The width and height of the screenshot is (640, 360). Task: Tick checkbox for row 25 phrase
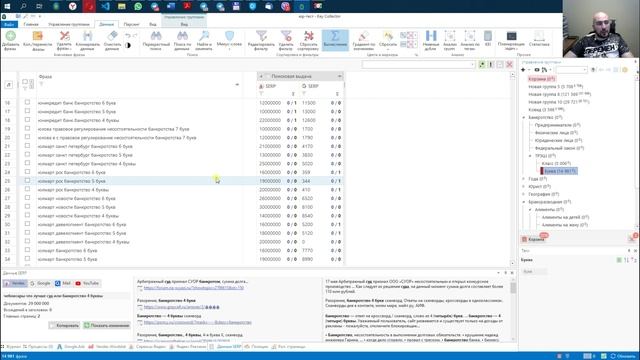[27, 180]
